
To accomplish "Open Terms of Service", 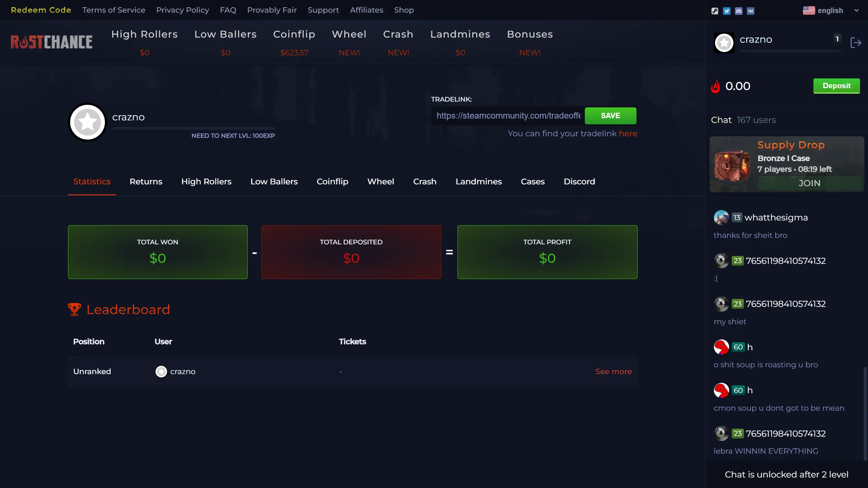I will (114, 10).
